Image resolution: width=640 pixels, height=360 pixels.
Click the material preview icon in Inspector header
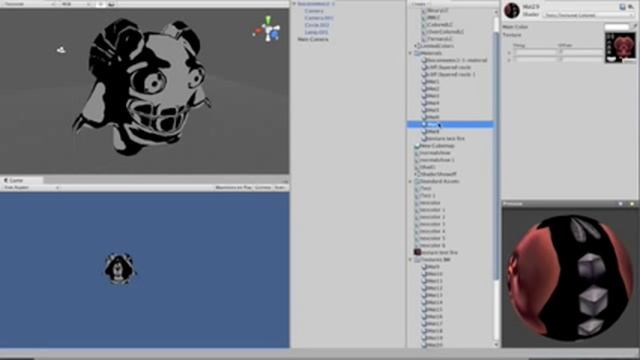coord(511,10)
